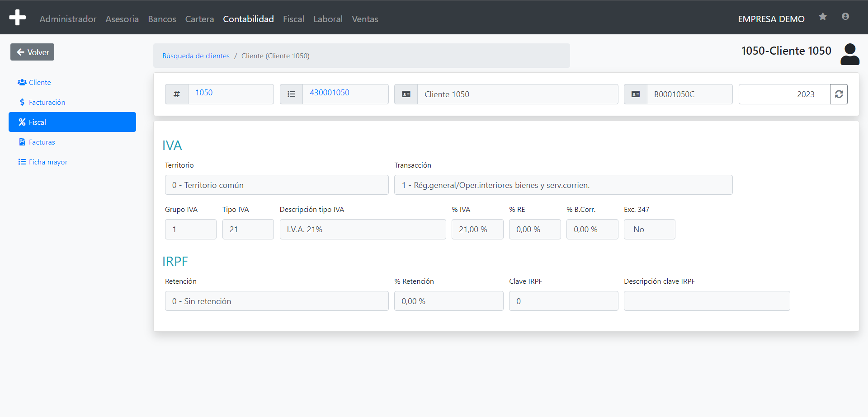Click the IRPF section heading
Screen dimensions: 868x417
point(175,262)
